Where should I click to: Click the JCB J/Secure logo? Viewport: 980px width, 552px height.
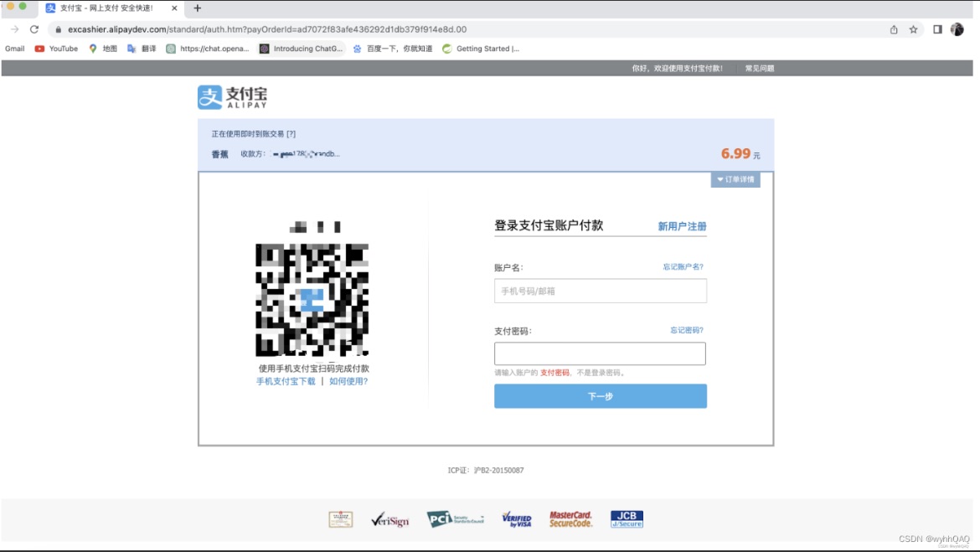coord(627,518)
